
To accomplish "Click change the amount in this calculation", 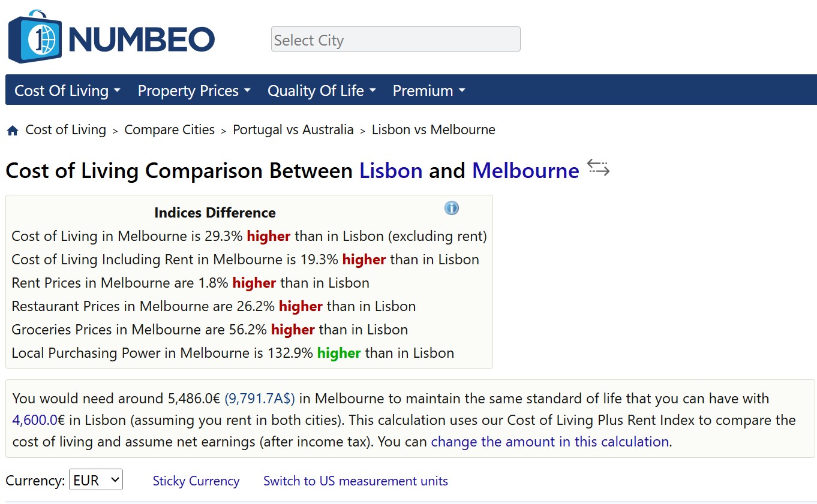I will point(549,442).
